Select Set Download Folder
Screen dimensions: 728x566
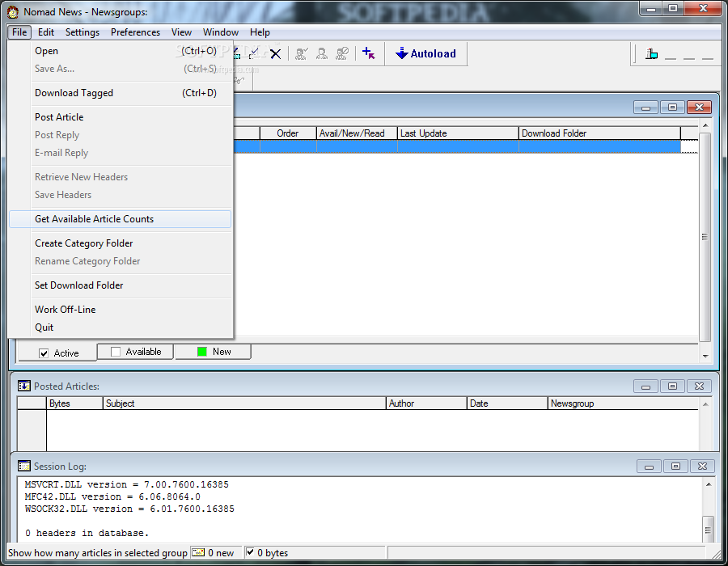pos(121,285)
